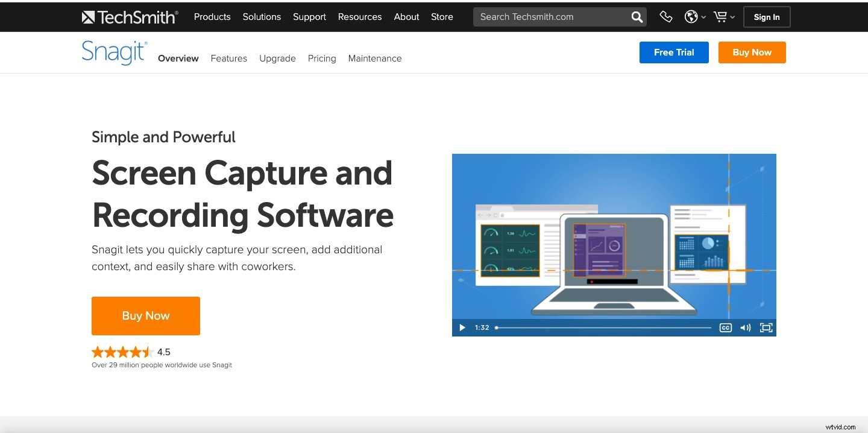Image resolution: width=868 pixels, height=433 pixels.
Task: Play the Snagit intro video
Action: point(462,327)
